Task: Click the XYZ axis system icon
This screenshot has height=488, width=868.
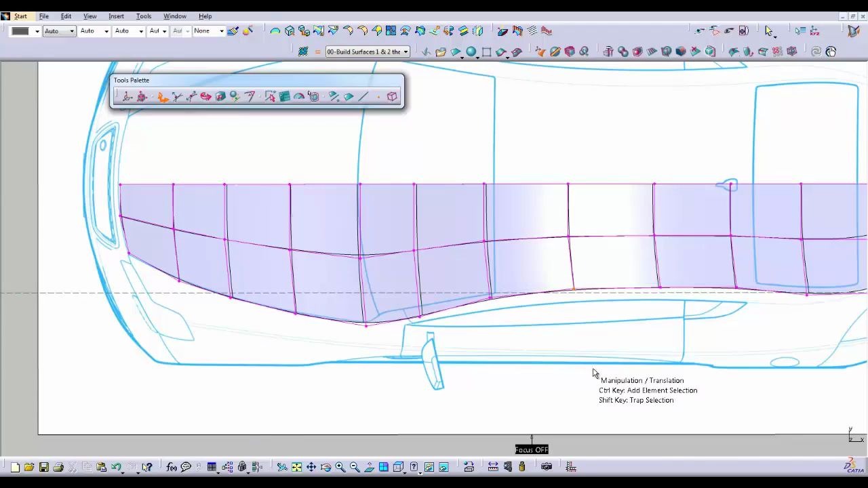Action: (x=815, y=31)
